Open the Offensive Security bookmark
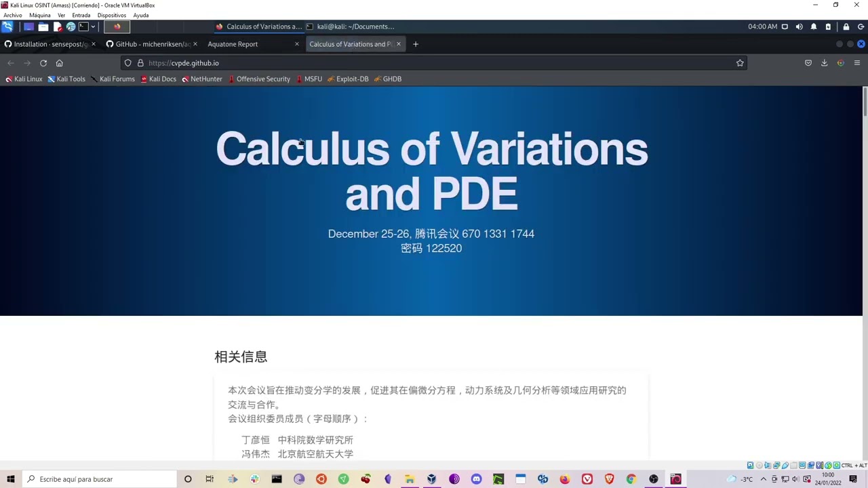Image resolution: width=868 pixels, height=488 pixels. pos(259,79)
